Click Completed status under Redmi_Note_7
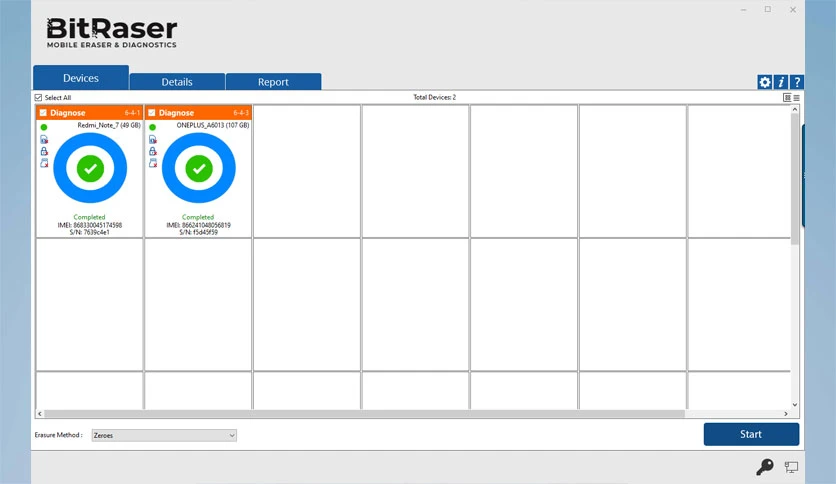 point(90,217)
